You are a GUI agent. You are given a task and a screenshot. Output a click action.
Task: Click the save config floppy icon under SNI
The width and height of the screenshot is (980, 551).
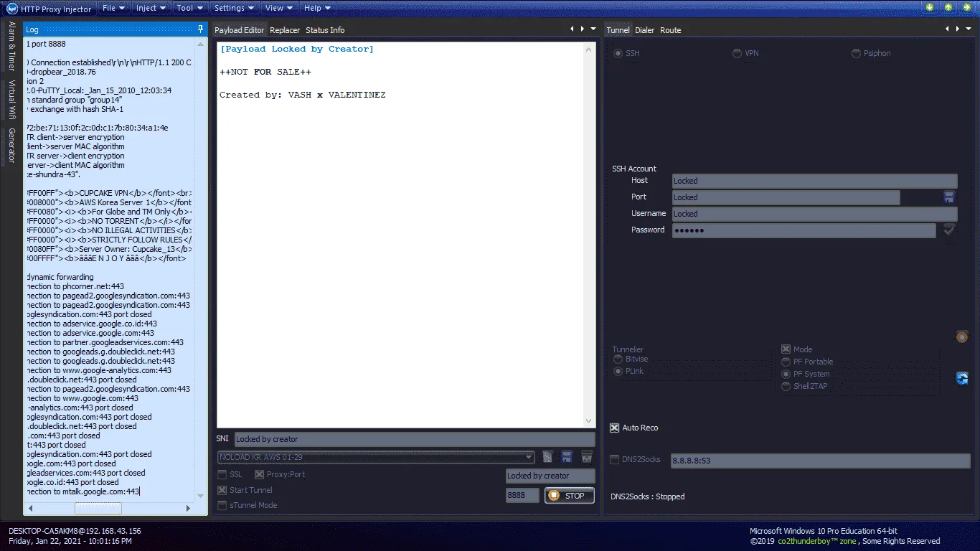[x=567, y=457]
